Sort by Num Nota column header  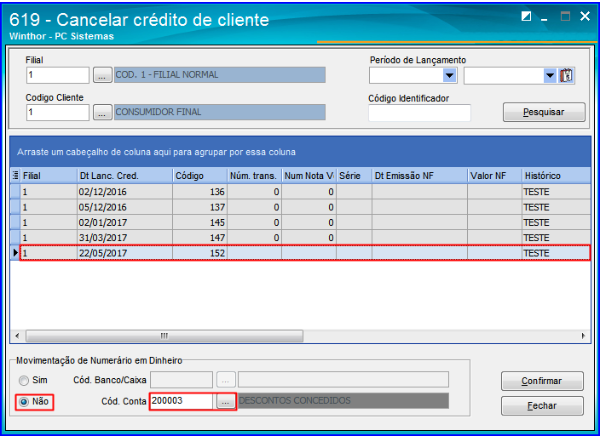coord(309,176)
